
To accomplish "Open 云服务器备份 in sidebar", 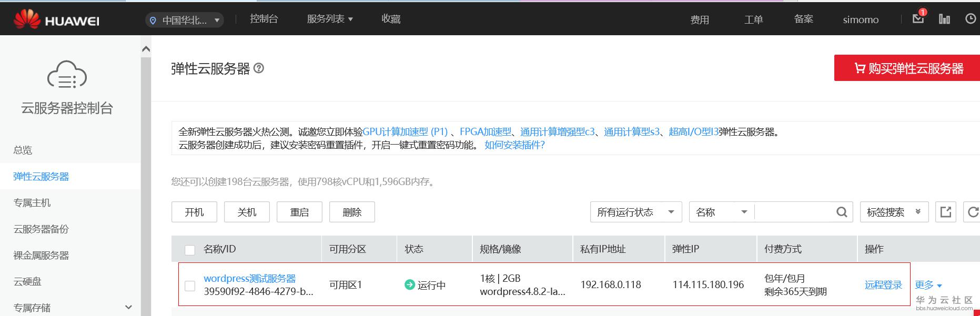I will (41, 229).
